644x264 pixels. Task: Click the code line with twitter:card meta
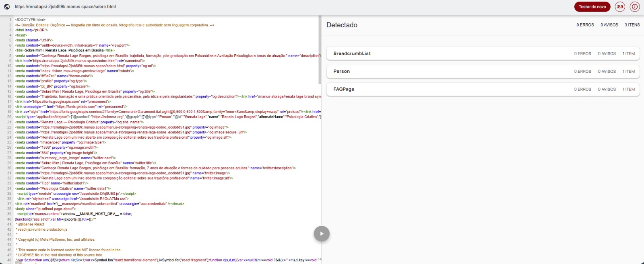(65, 158)
